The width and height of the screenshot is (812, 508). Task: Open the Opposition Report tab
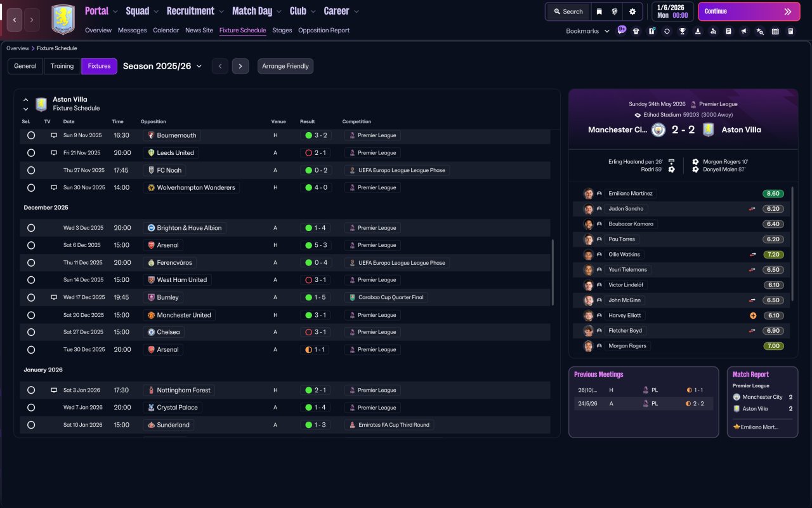(324, 30)
